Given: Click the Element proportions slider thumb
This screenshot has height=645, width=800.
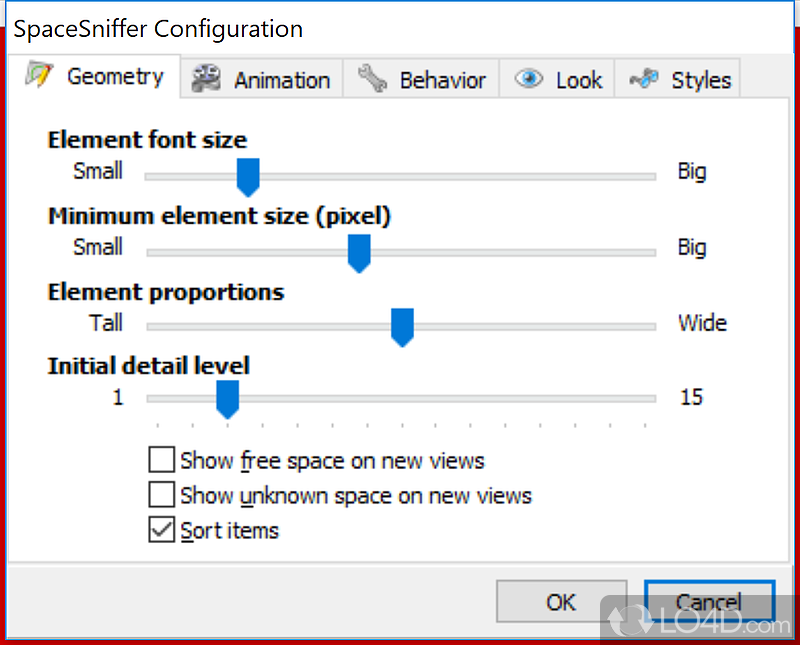Looking at the screenshot, I should pyautogui.click(x=402, y=328).
